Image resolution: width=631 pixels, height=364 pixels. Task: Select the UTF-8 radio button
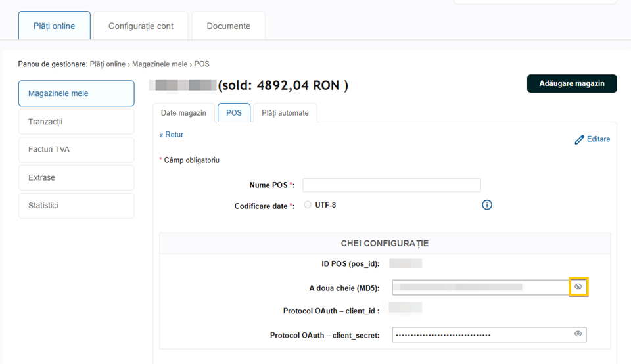tap(308, 205)
